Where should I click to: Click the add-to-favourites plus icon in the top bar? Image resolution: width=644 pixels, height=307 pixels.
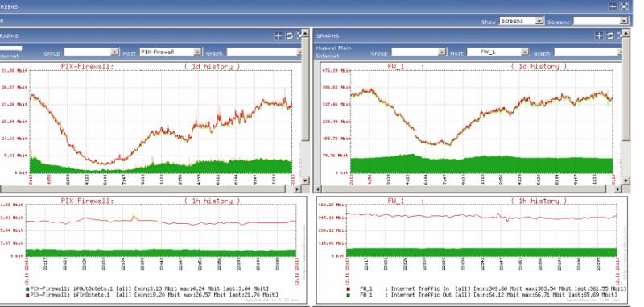pos(613,6)
